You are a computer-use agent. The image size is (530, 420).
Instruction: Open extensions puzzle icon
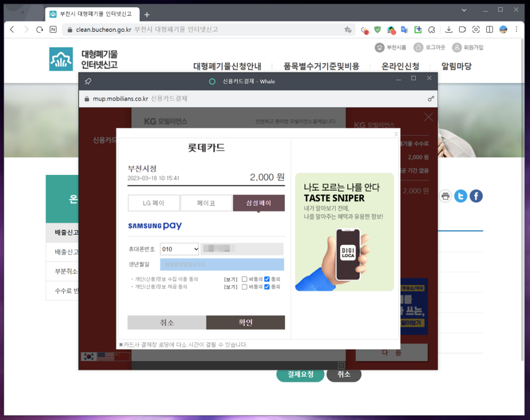(x=431, y=30)
